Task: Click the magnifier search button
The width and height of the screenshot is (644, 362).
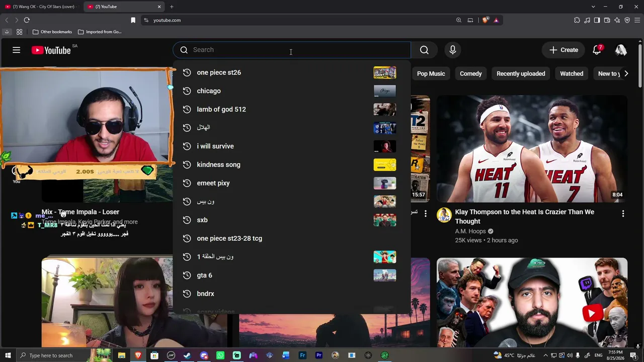Action: click(424, 50)
